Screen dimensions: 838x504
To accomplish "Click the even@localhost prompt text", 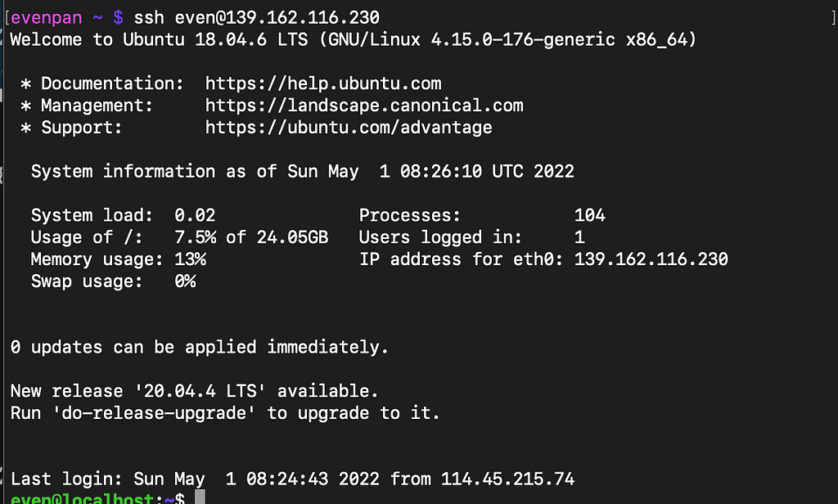I will 82,498.
